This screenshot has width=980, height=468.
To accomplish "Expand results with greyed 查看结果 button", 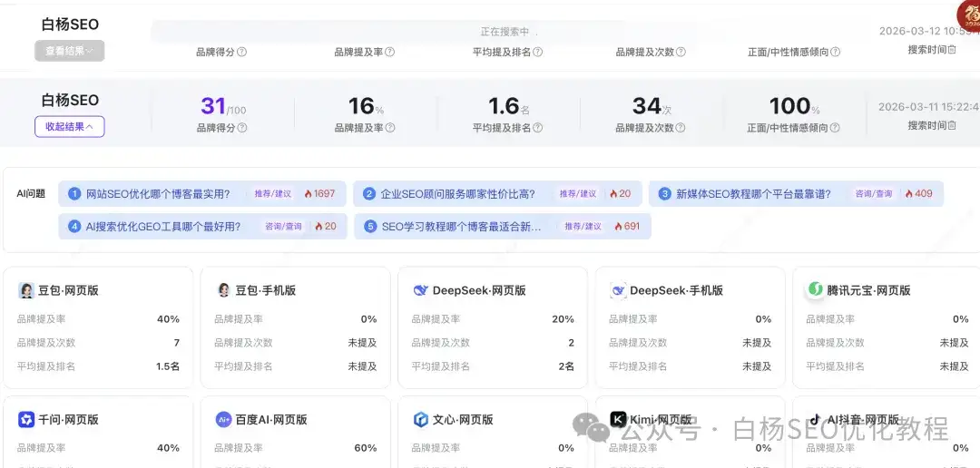I will click(69, 51).
